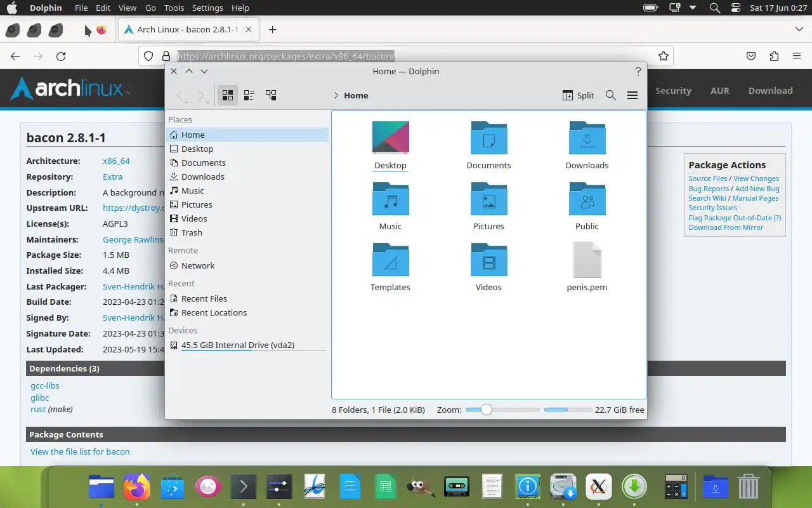Open the Go menu
The width and height of the screenshot is (812, 508).
coord(150,8)
